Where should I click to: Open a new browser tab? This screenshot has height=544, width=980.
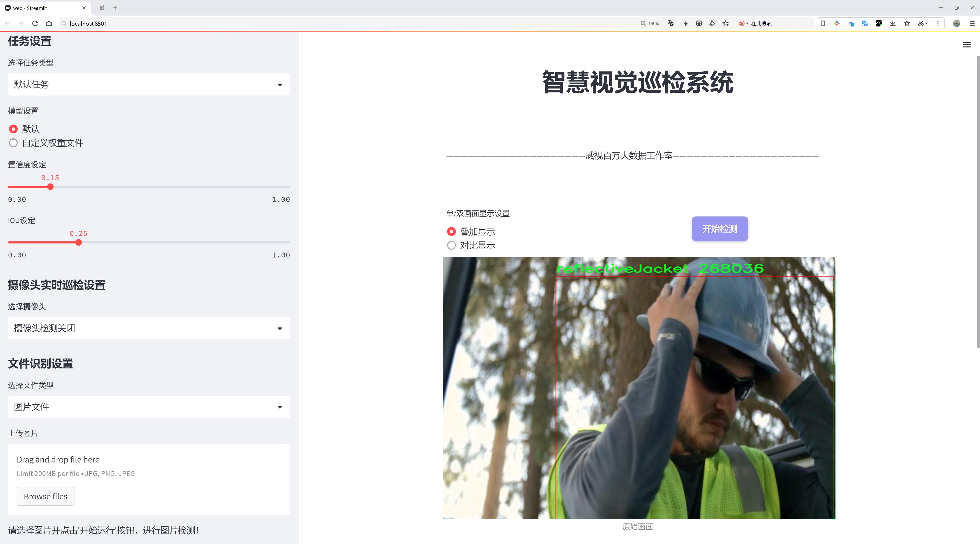(115, 8)
